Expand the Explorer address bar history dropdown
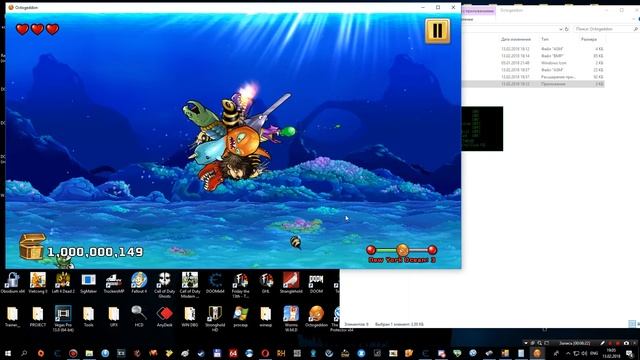The height and width of the screenshot is (360, 640). (560, 29)
